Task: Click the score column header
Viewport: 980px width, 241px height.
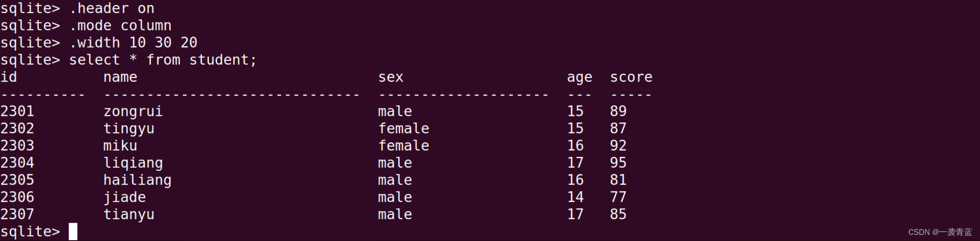Action: (631, 77)
